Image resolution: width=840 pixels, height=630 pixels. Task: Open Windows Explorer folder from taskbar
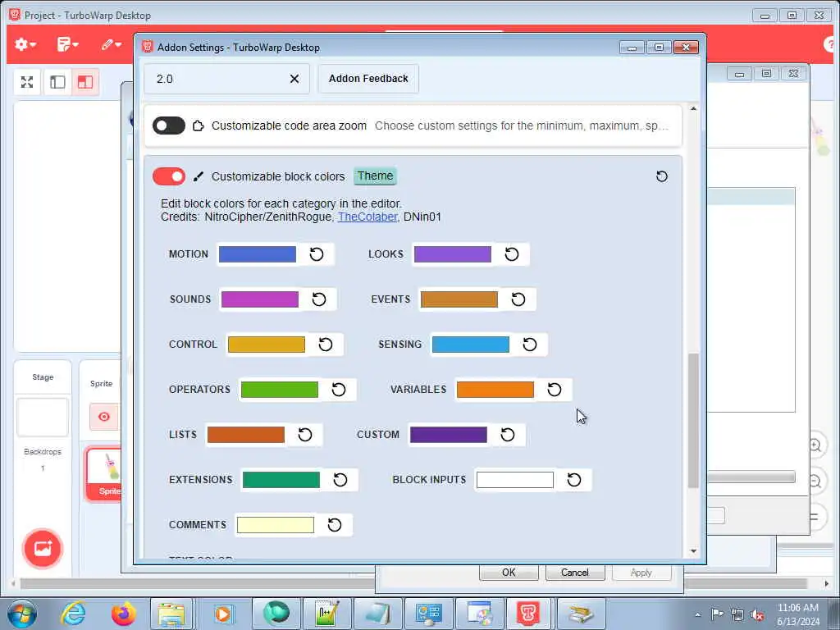171,614
